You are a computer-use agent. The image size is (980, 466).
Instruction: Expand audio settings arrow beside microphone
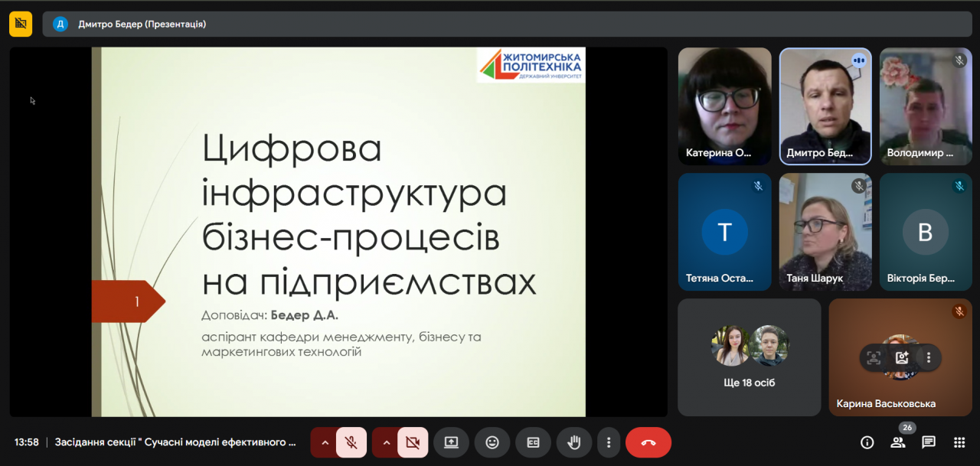click(325, 442)
